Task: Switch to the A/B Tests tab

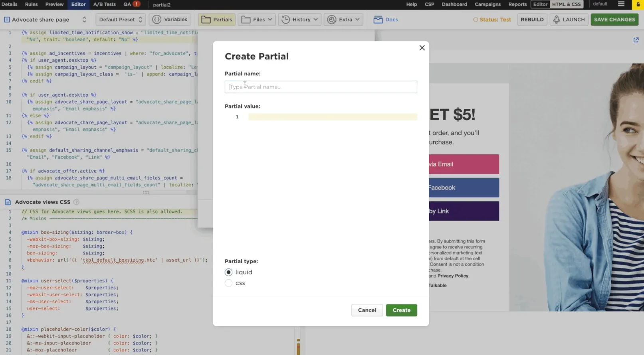Action: tap(105, 4)
